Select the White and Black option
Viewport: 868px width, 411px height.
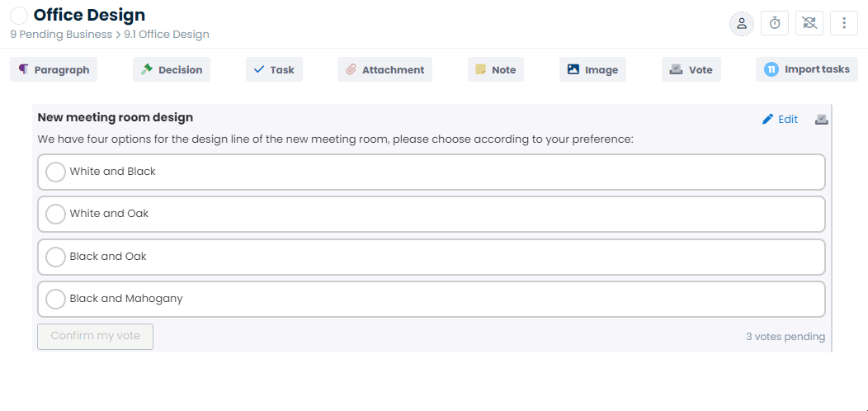432,172
